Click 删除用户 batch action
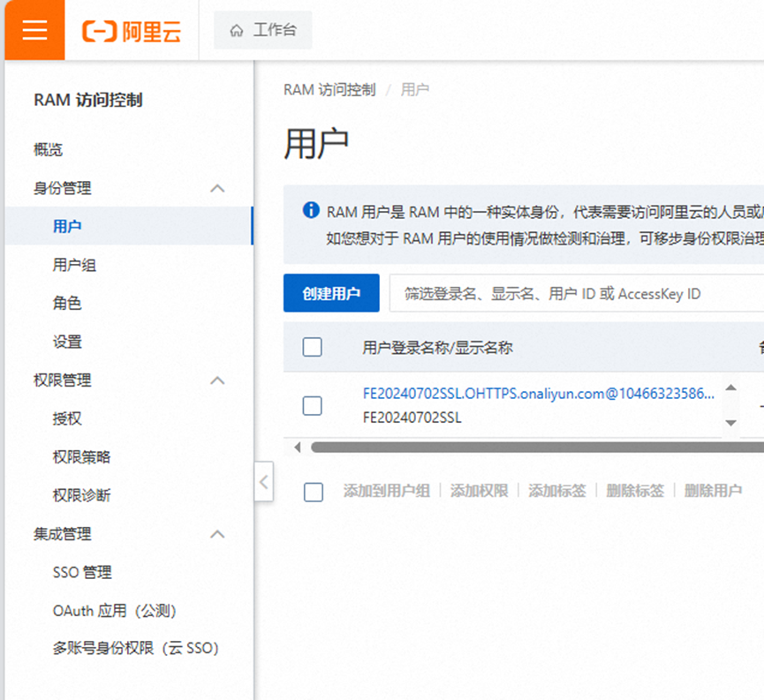The image size is (764, 700). pyautogui.click(x=714, y=491)
